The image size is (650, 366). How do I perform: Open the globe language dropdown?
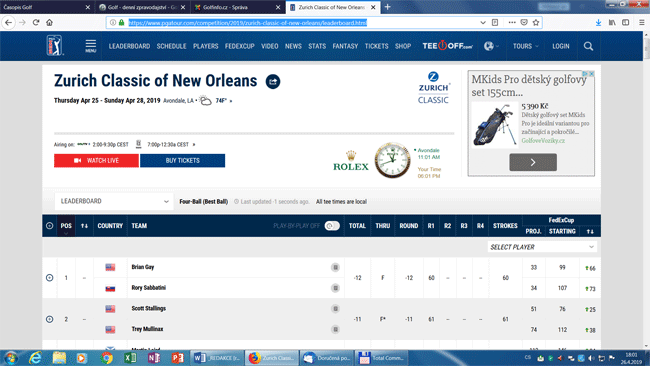coord(491,46)
